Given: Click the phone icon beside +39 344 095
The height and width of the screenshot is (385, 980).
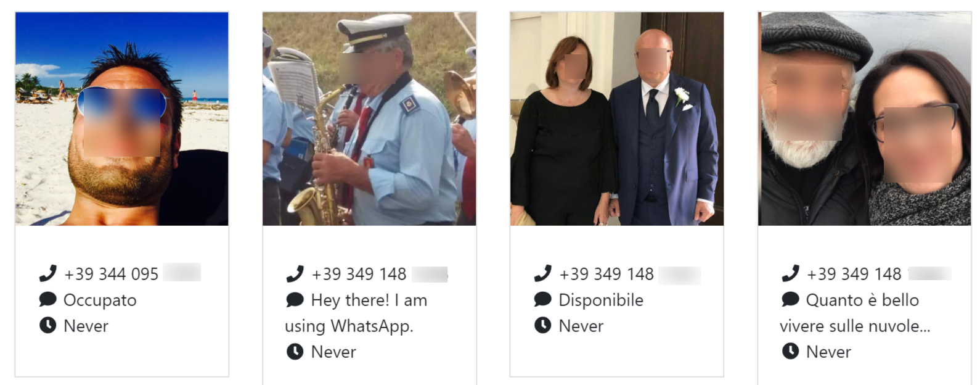Looking at the screenshot, I should click(47, 273).
